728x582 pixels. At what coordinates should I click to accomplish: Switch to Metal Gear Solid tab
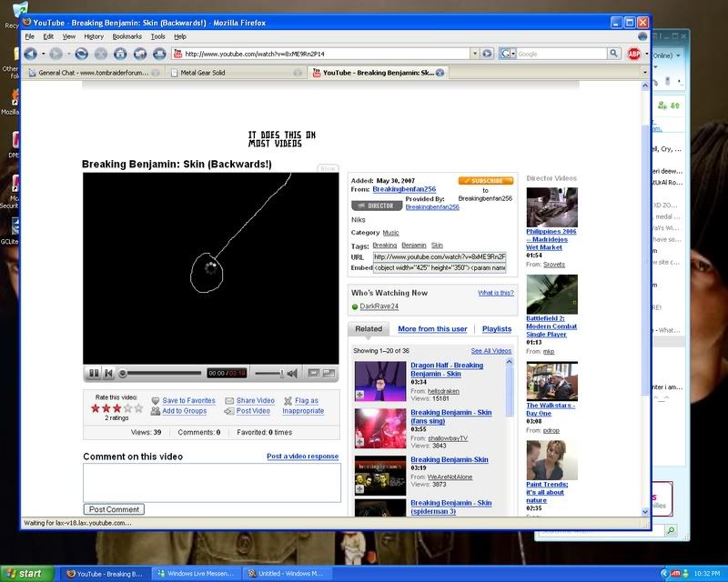(237, 73)
